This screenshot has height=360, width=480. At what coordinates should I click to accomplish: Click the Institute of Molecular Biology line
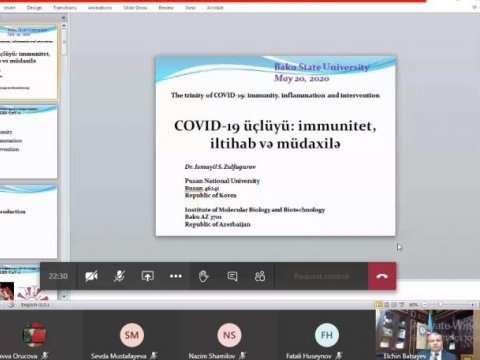[x=255, y=210]
